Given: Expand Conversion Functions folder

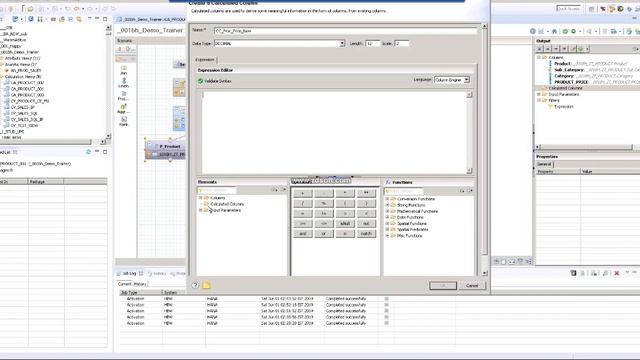Looking at the screenshot, I should [x=387, y=199].
